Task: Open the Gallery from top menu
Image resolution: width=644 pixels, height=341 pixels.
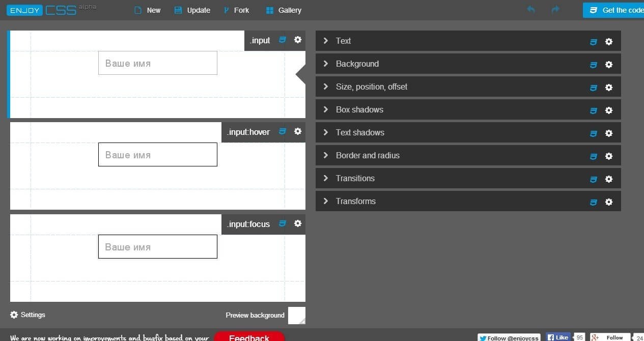Action: pos(284,10)
